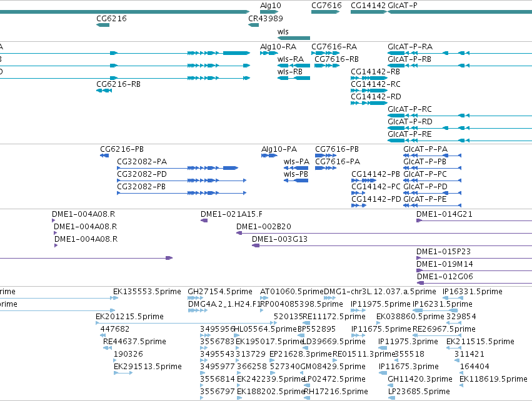
Task: Select the CG6216 gene label
Action: click(112, 19)
